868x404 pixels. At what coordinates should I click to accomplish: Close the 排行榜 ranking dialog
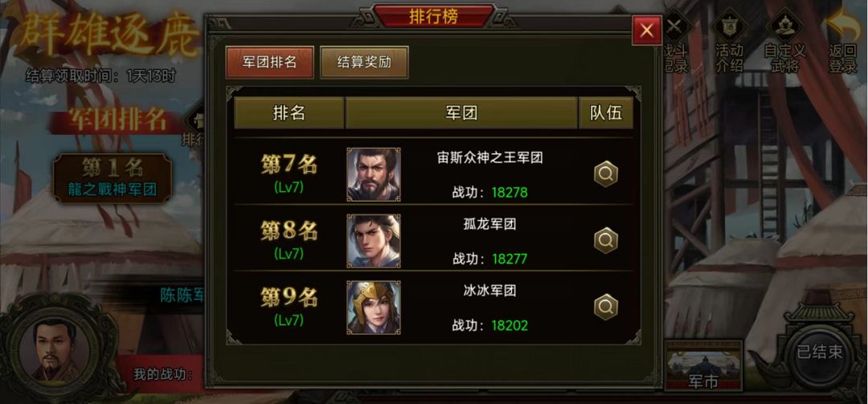click(x=646, y=31)
